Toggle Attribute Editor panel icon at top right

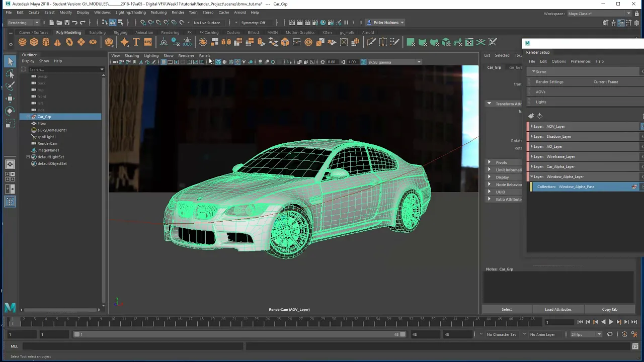[621, 23]
